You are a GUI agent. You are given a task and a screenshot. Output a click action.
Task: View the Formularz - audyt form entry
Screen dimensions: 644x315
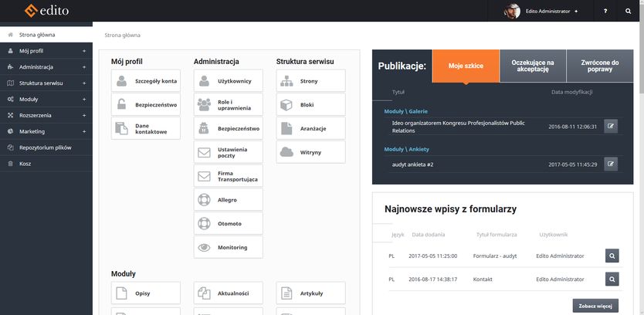[611, 256]
